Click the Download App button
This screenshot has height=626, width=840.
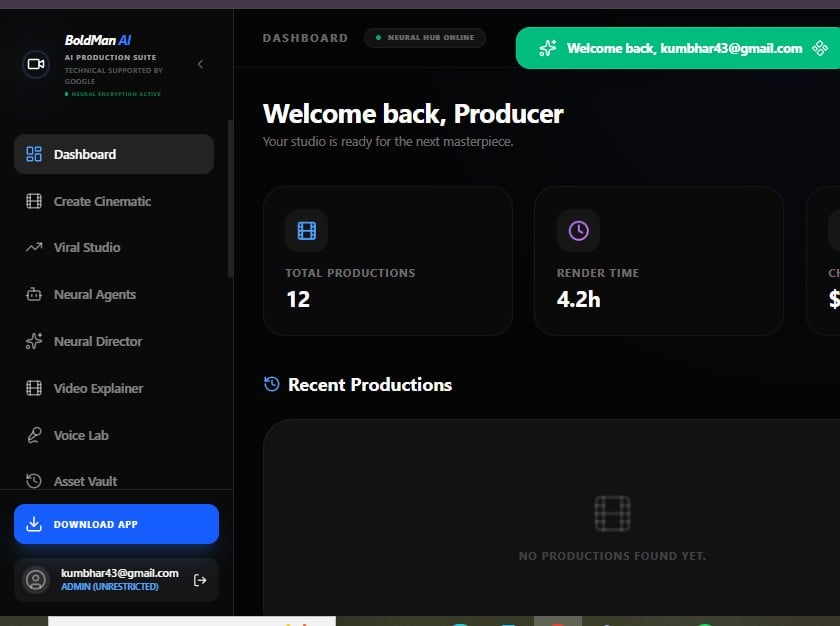(x=116, y=524)
